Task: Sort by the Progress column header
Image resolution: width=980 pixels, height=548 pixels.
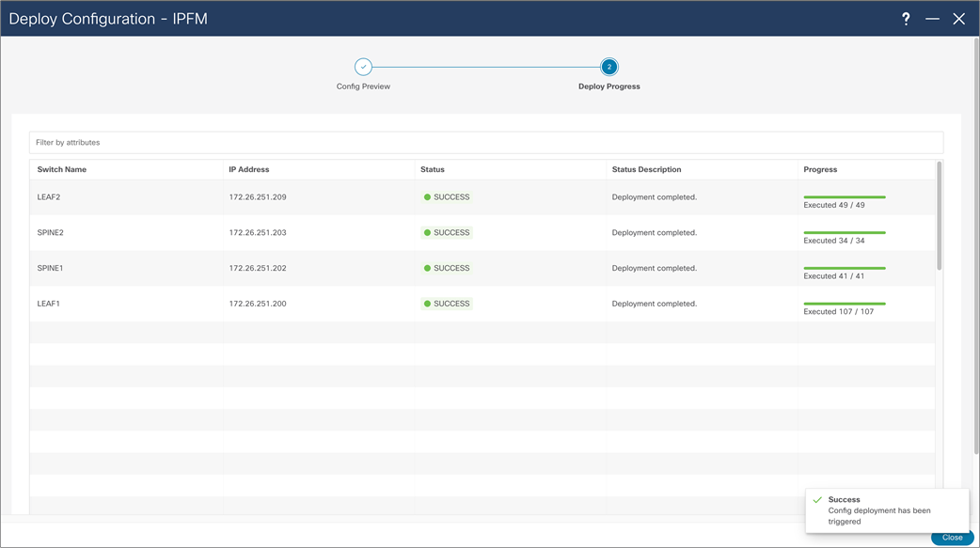Action: tap(820, 169)
